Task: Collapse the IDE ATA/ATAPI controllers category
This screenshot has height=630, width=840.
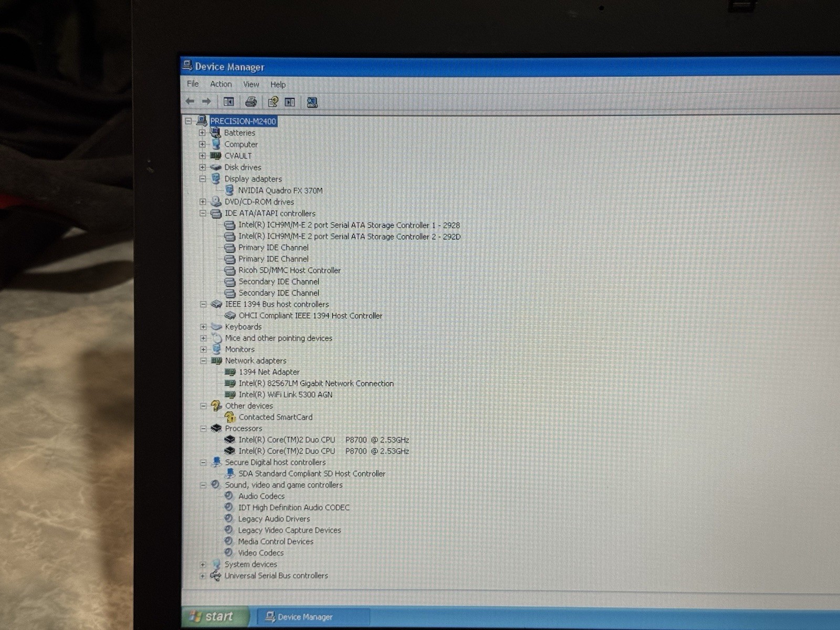Action: (x=203, y=213)
